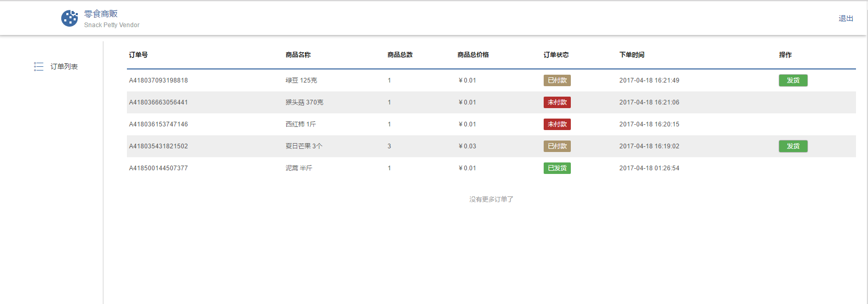Click the Snack Petty Vendor logo icon
The image size is (868, 304).
[69, 18]
